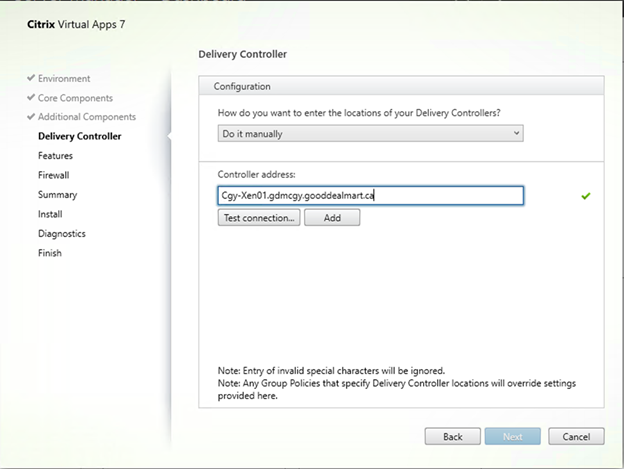This screenshot has width=624, height=469.
Task: Click the Citrix Virtual Apps 7 title
Action: click(x=76, y=25)
